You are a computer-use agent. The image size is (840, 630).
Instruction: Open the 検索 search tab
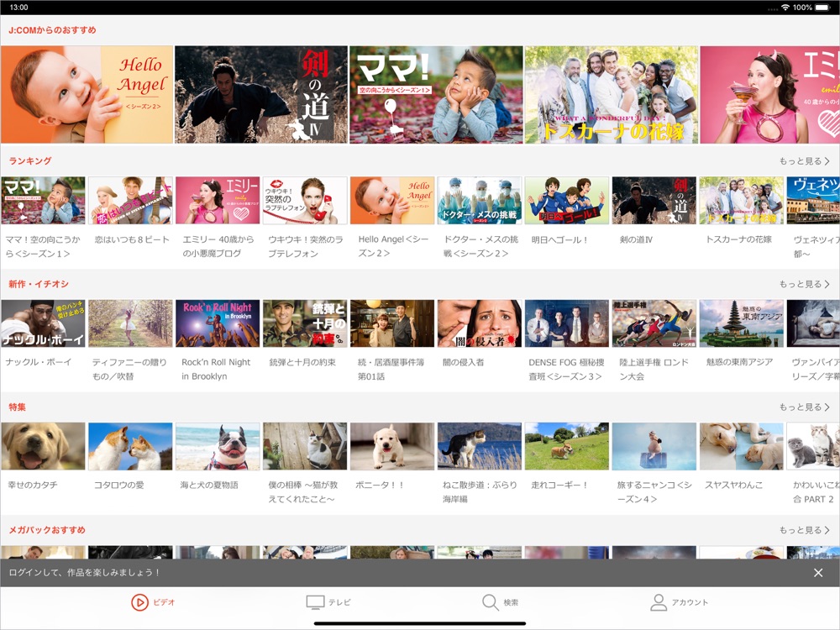point(500,602)
